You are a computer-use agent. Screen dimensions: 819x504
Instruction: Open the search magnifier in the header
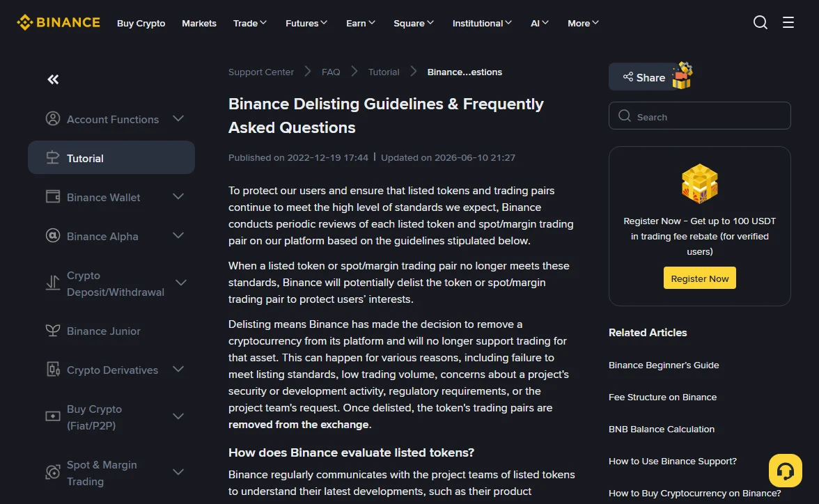(760, 22)
